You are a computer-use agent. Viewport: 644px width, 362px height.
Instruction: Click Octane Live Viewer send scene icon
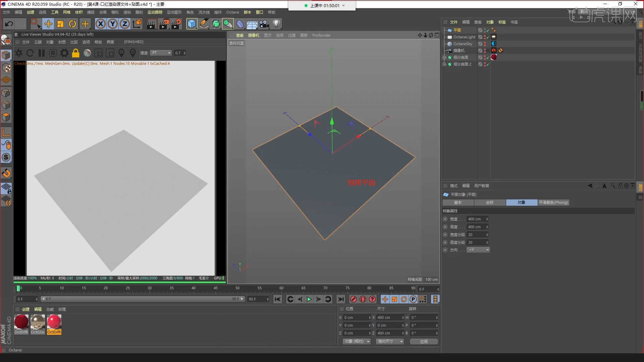click(19, 53)
